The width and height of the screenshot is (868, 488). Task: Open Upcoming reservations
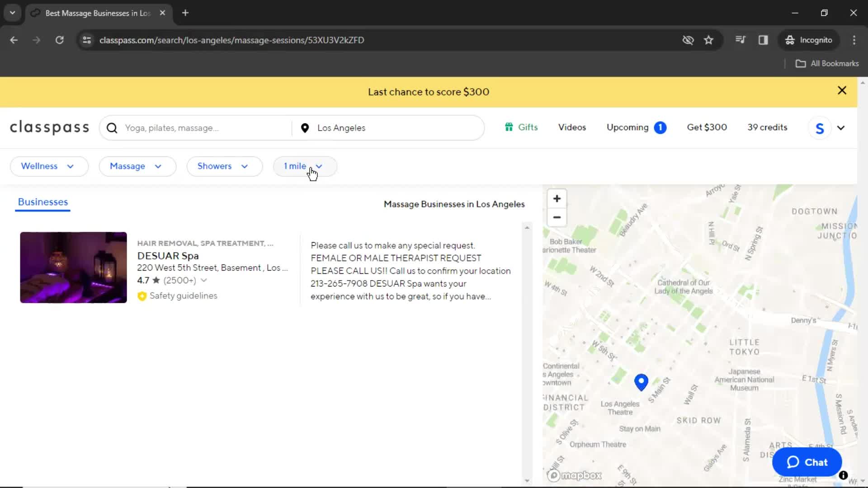[627, 127]
